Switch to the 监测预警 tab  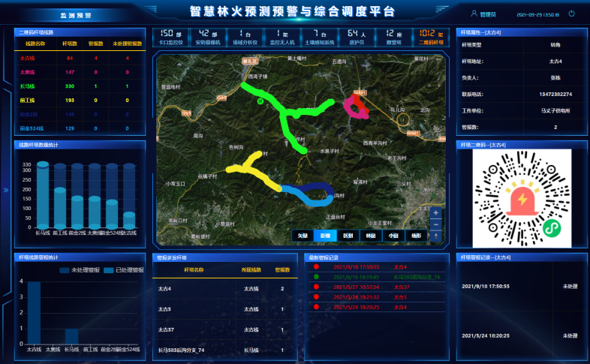(75, 14)
